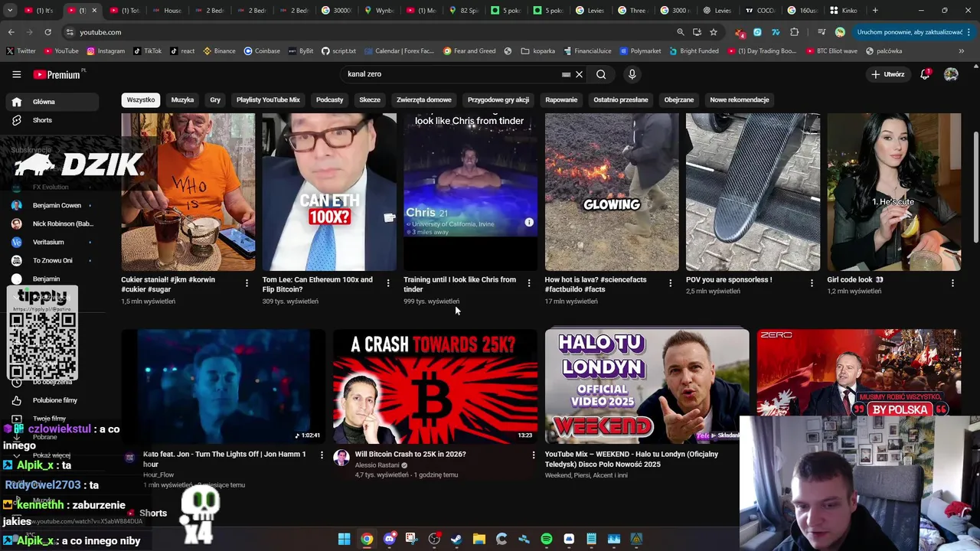Click 'Uruchom ponownie, aby zaktualizować' button
Screen dimensions: 980x551
[910, 32]
